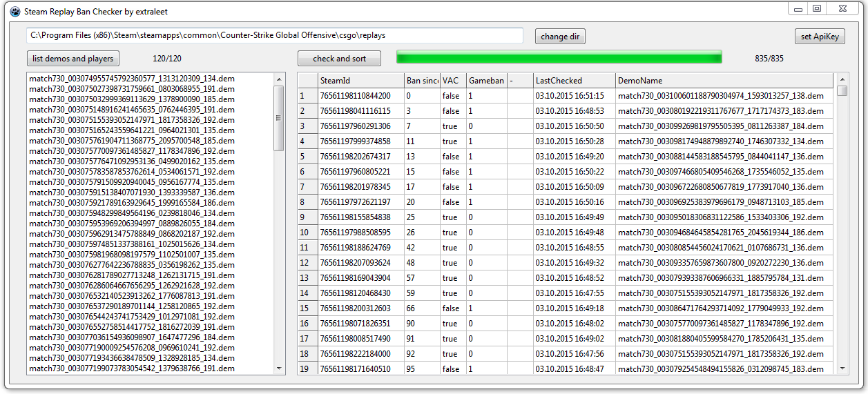Click the change dir button
Image resolution: width=868 pixels, height=394 pixels.
(x=560, y=37)
